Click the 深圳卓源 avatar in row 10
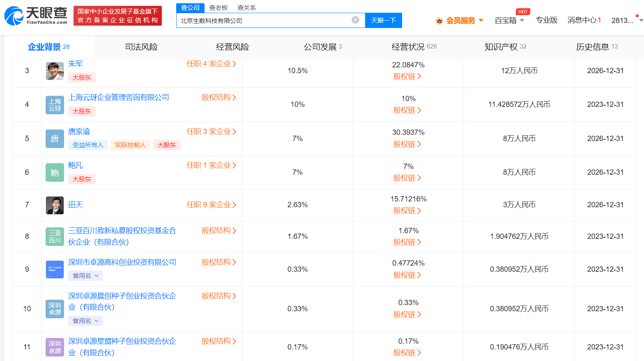The height and width of the screenshot is (361, 644). pos(55,309)
